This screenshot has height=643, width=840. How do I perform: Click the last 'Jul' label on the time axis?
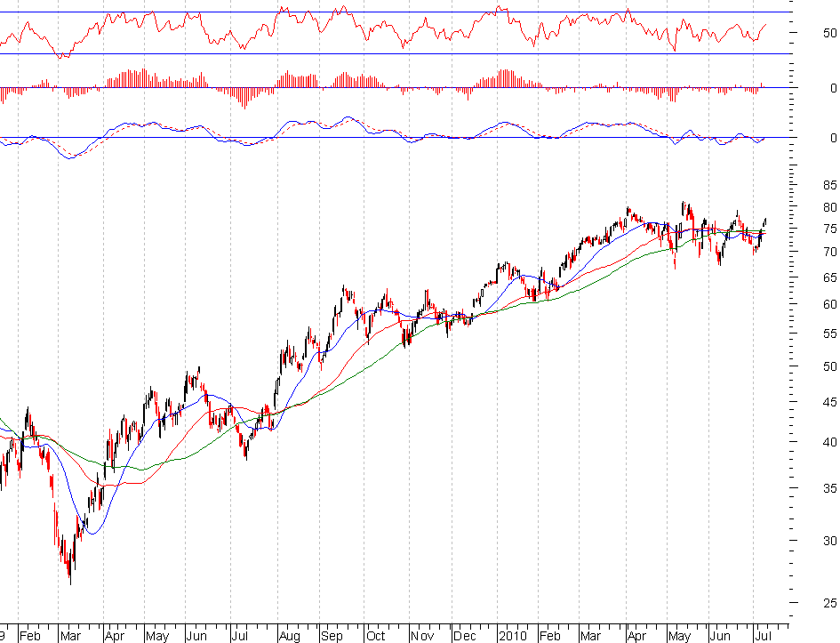coord(763,636)
